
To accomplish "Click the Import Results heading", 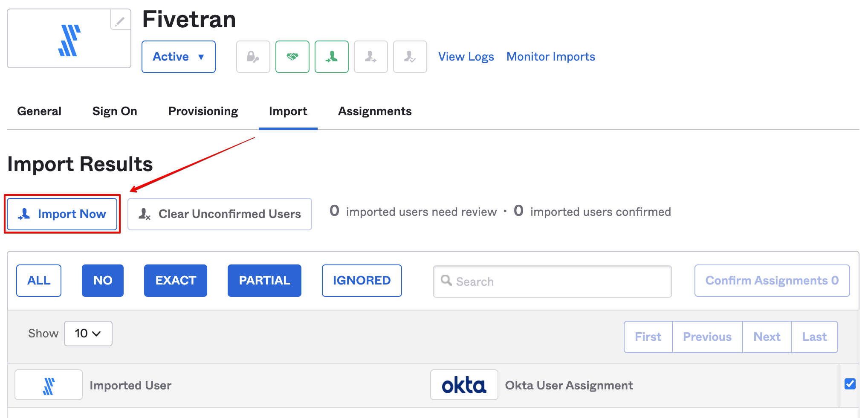I will click(x=80, y=164).
